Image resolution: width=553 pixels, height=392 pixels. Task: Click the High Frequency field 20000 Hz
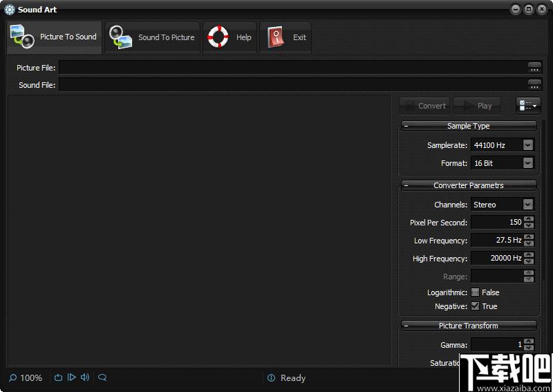click(497, 259)
